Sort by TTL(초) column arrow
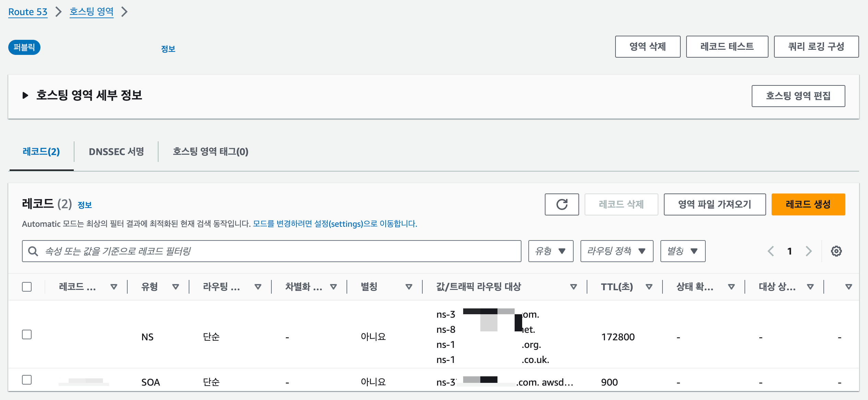This screenshot has height=400, width=868. (x=649, y=287)
